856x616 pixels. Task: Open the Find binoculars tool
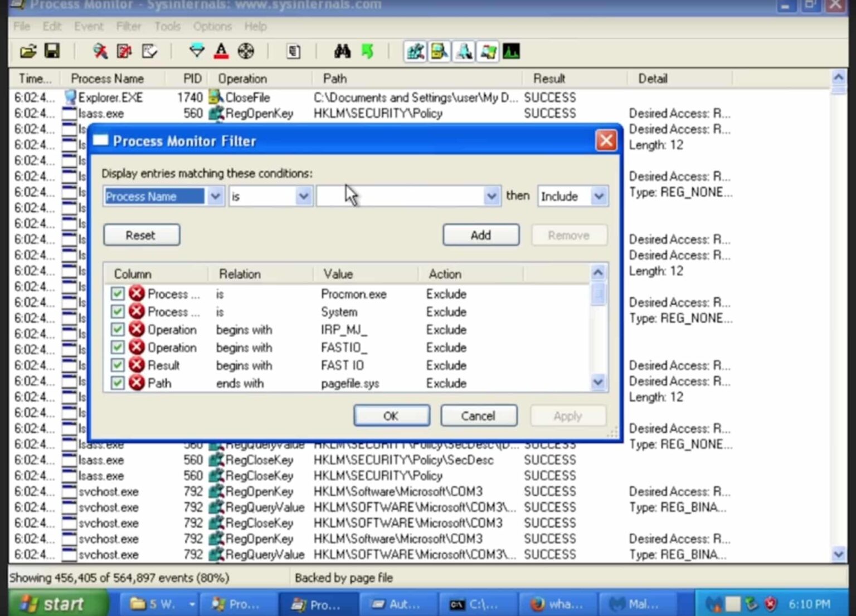343,51
